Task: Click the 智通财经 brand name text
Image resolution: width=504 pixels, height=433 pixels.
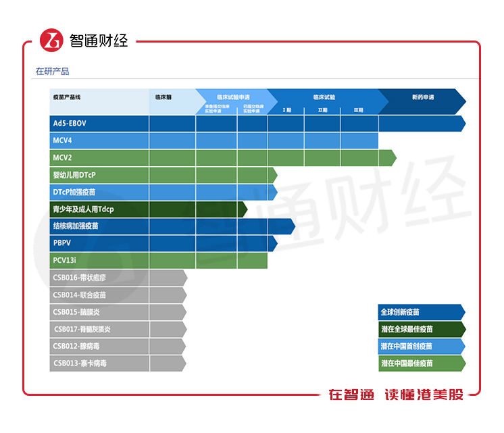Action: coord(99,41)
